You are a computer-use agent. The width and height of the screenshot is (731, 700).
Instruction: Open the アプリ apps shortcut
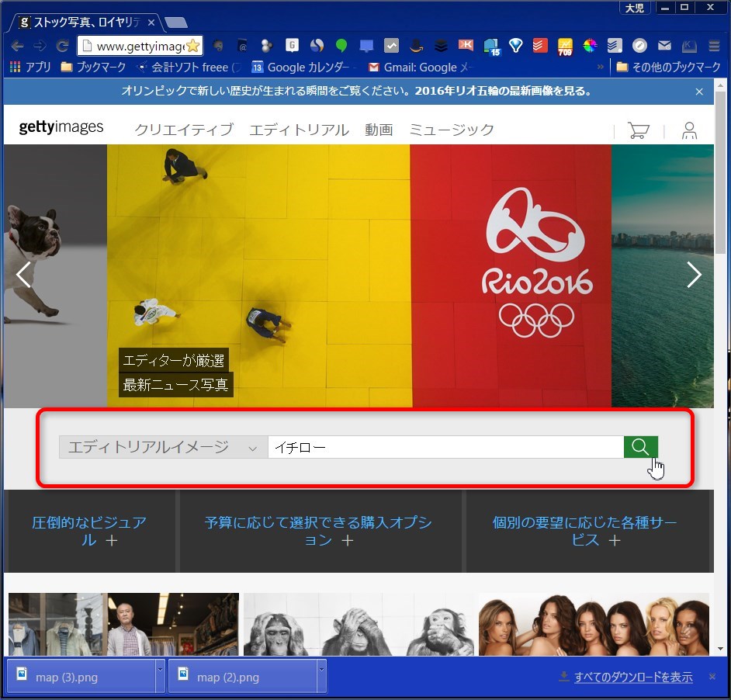[x=30, y=68]
